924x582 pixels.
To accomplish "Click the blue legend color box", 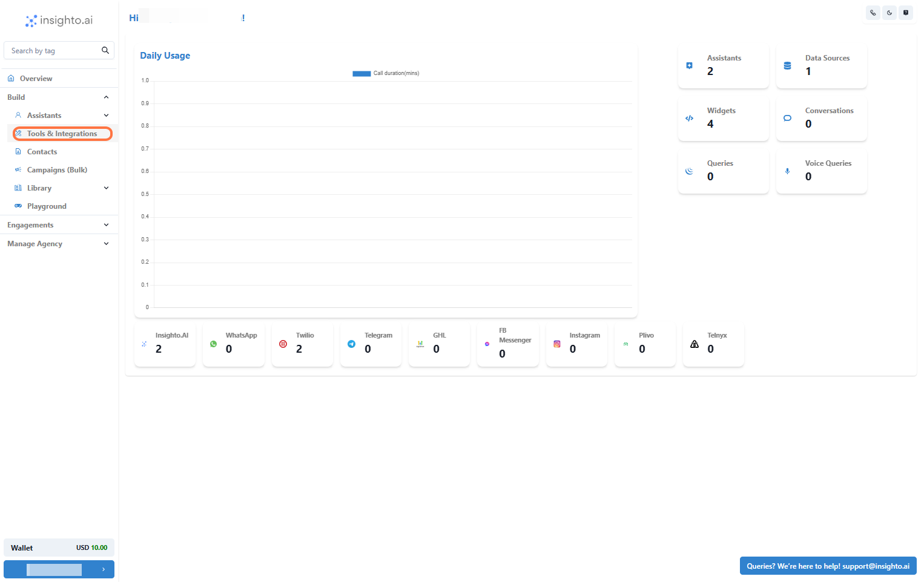I will [361, 74].
